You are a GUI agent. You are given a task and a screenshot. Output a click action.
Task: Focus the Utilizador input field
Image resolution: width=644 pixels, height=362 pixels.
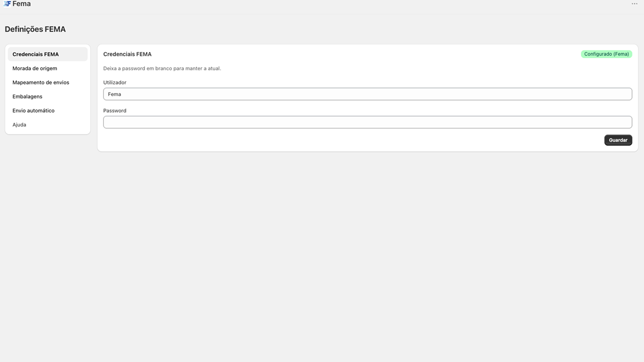click(367, 94)
